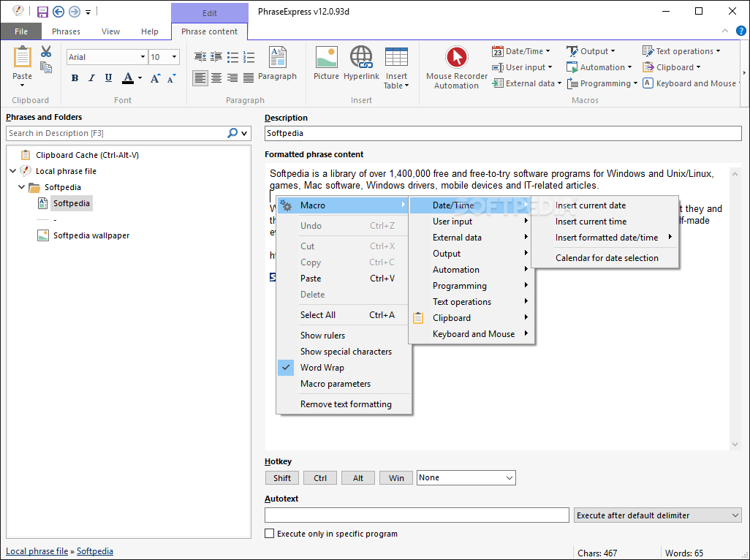Viewport: 750px width, 560px height.
Task: Open the File tab
Action: [21, 31]
